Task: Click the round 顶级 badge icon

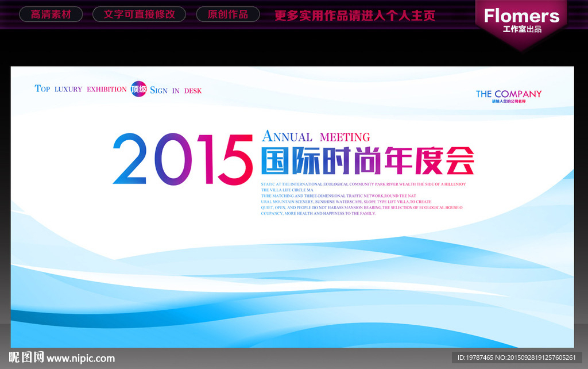Action: 138,89
